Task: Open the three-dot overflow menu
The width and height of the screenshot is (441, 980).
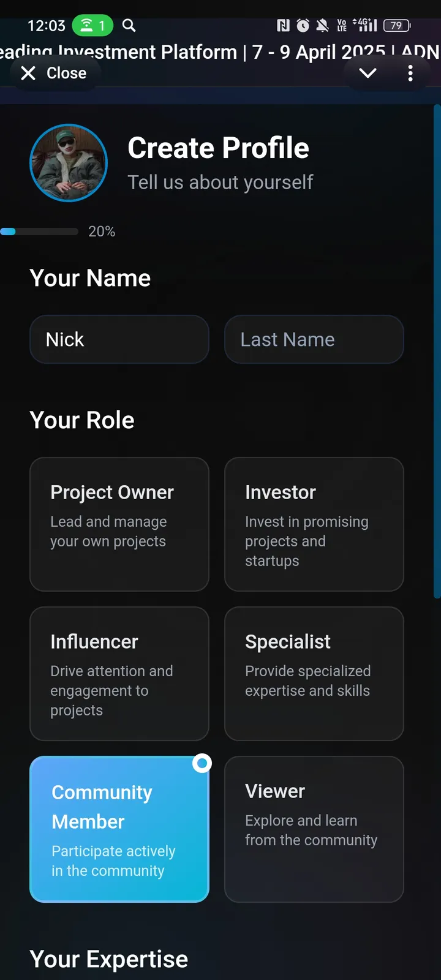Action: coord(410,73)
